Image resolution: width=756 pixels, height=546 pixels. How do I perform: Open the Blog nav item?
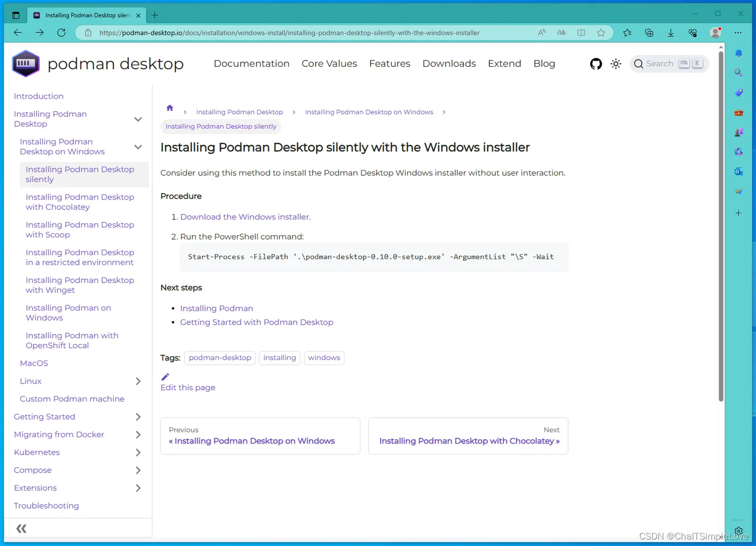pos(544,64)
